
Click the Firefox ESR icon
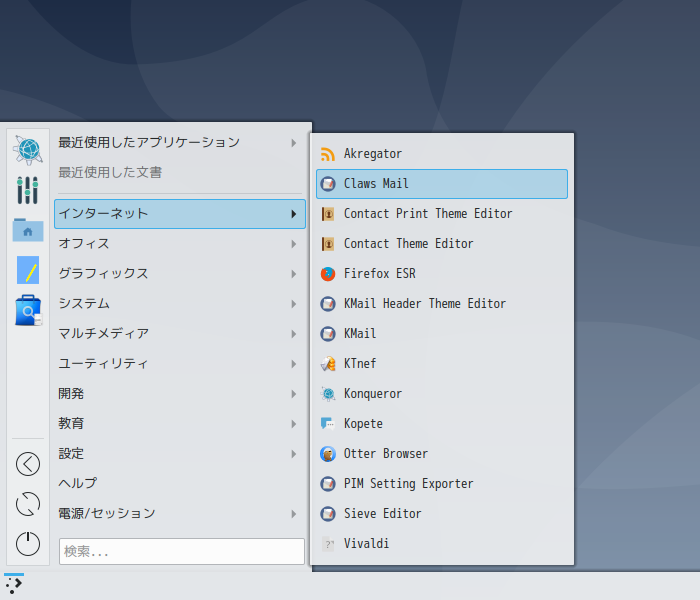[328, 274]
